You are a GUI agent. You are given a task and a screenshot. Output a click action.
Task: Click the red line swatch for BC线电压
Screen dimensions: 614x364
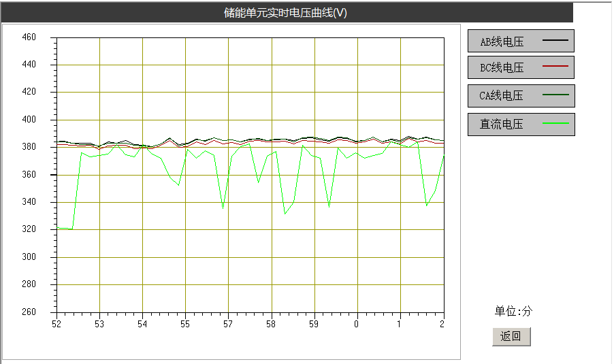coord(555,67)
